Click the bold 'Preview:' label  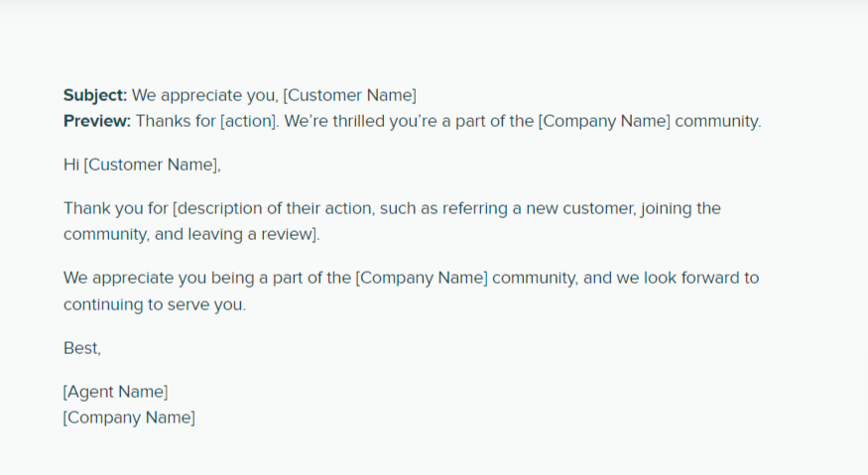pyautogui.click(x=97, y=121)
